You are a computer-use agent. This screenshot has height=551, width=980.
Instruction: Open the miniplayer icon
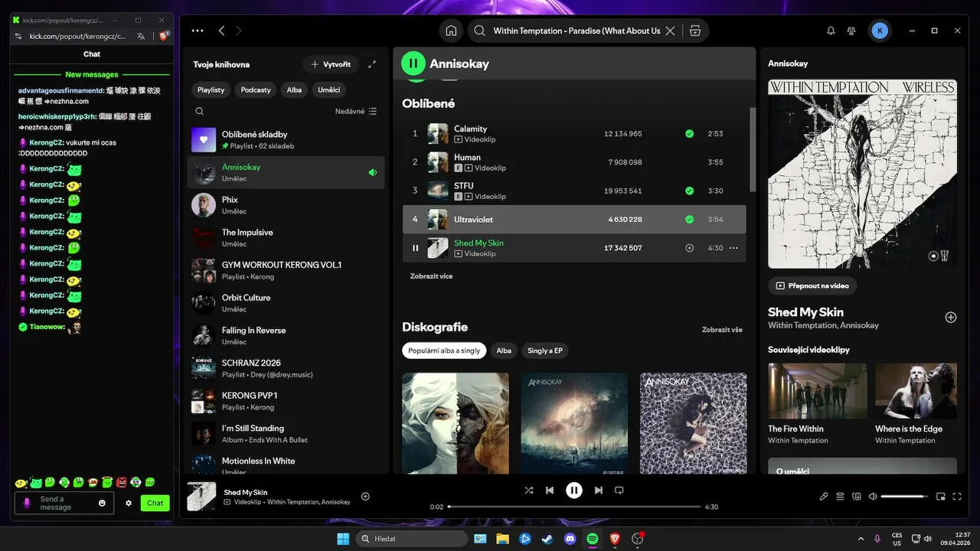point(941,496)
